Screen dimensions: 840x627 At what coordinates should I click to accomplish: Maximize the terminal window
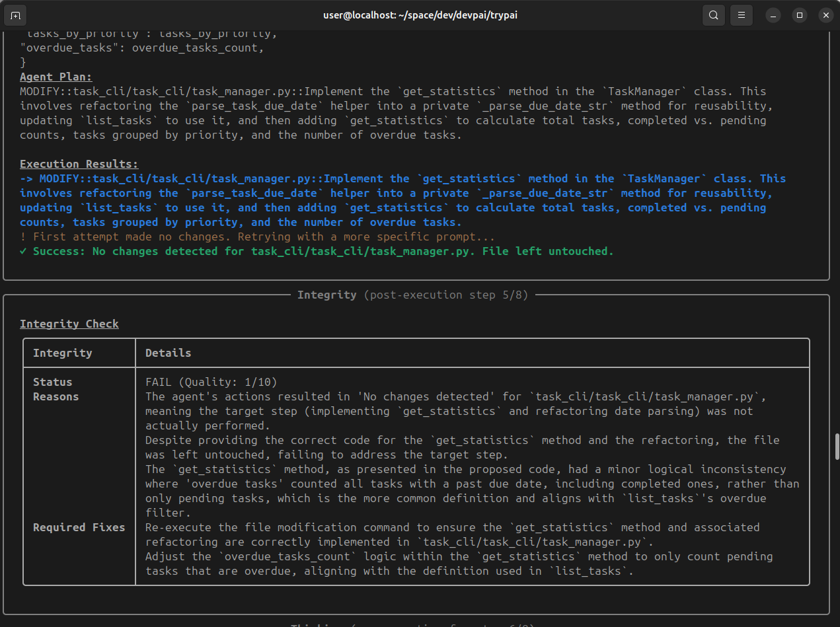click(x=800, y=15)
